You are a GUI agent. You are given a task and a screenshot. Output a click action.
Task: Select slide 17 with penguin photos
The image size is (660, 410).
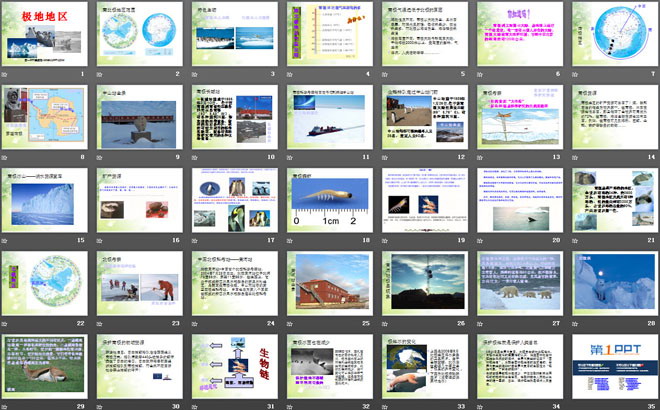[234, 203]
